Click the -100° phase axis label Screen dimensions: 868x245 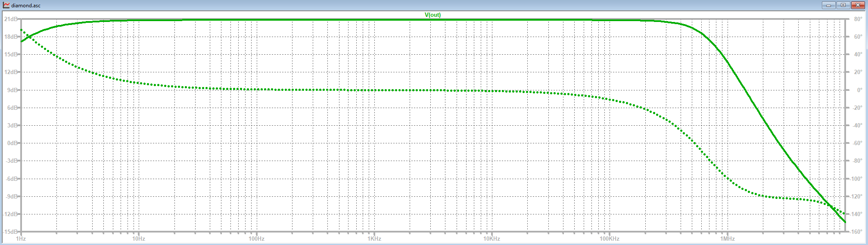[856, 179]
